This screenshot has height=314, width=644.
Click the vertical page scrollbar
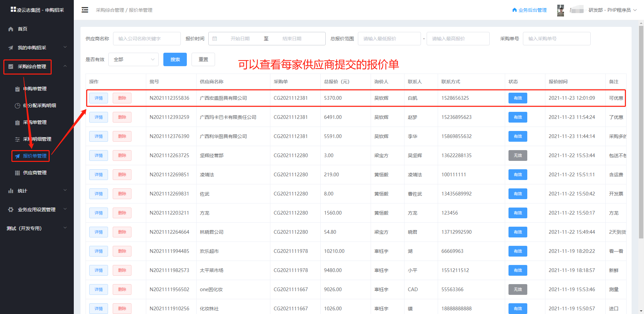(x=641, y=132)
